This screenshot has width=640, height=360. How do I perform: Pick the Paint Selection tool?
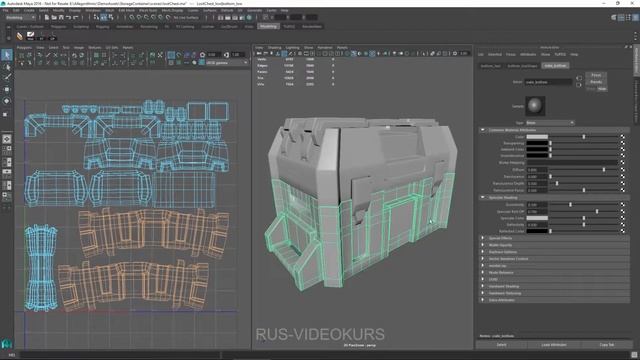click(x=7, y=78)
